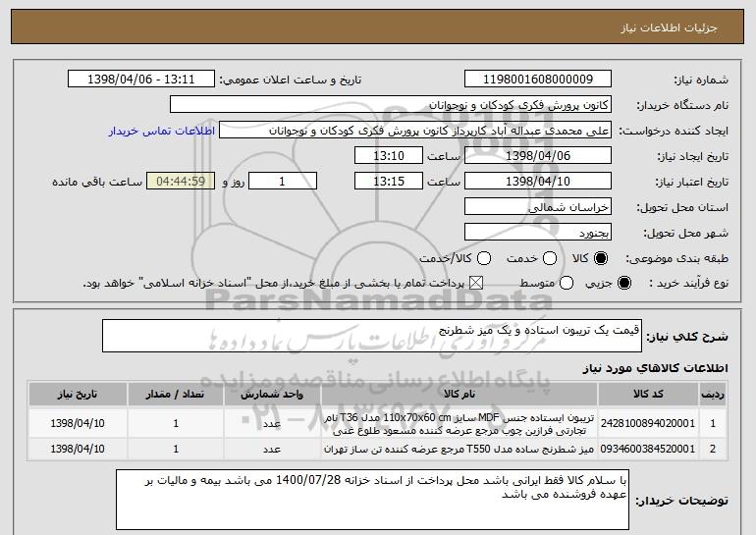Screen dimensions: 756x535
Task: Click the عدد unit cell in row 1
Action: click(x=272, y=424)
